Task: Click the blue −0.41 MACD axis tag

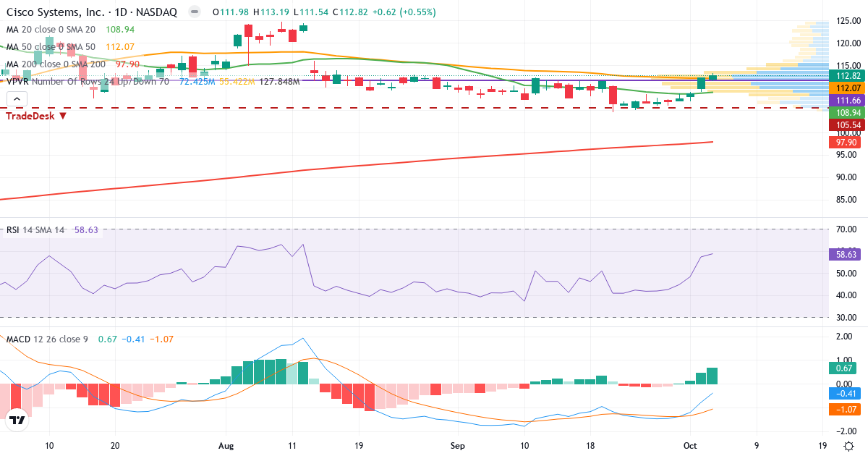Action: point(845,393)
